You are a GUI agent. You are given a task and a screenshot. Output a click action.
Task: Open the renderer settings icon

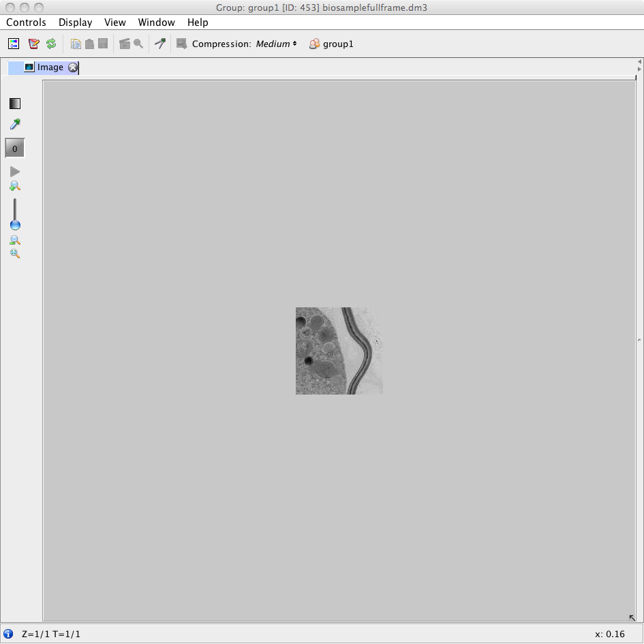(14, 44)
